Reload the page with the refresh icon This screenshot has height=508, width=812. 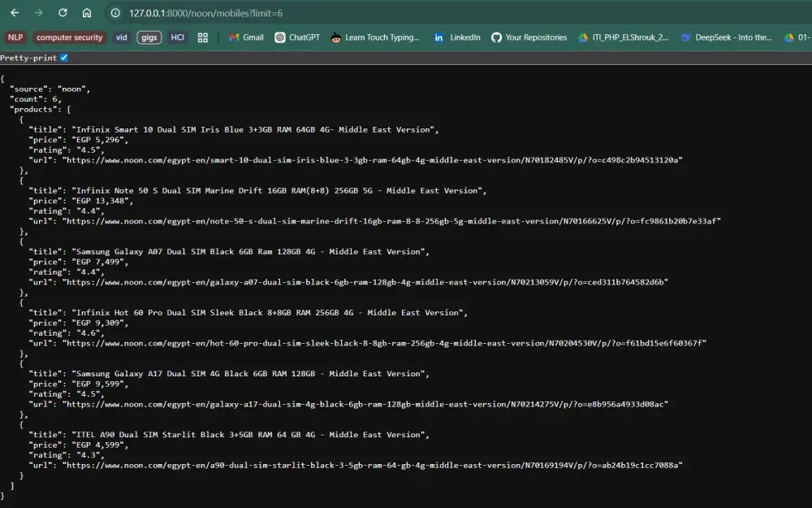click(x=63, y=13)
